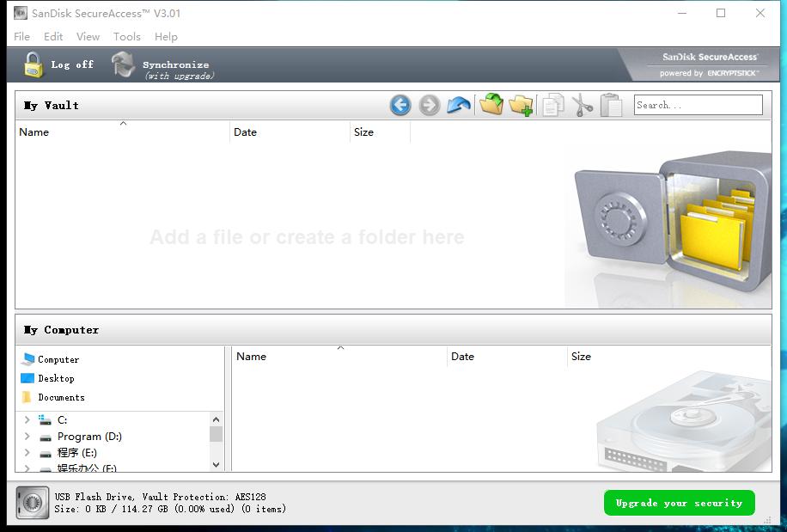Click the add files folder icon with green arrow
This screenshot has width=787, height=532.
(491, 105)
